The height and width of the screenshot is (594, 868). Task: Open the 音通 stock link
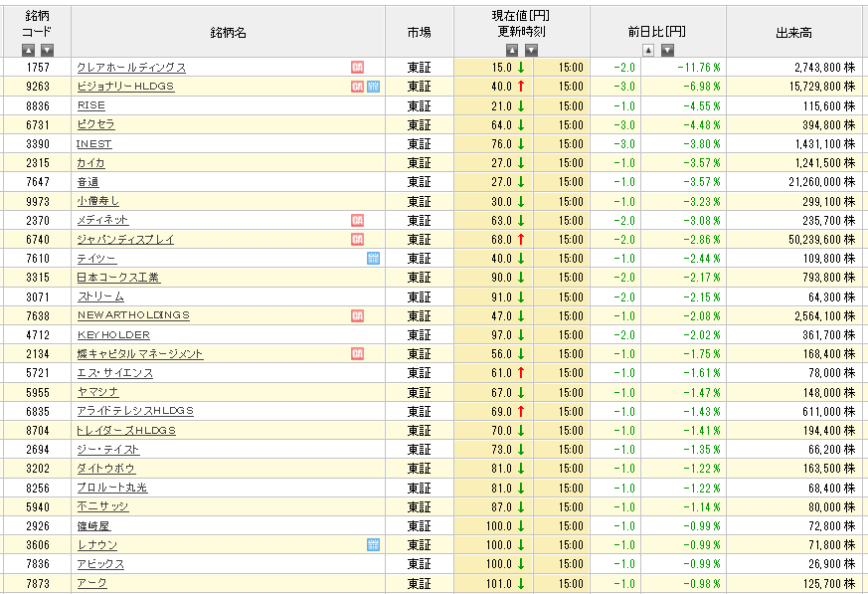tap(87, 182)
